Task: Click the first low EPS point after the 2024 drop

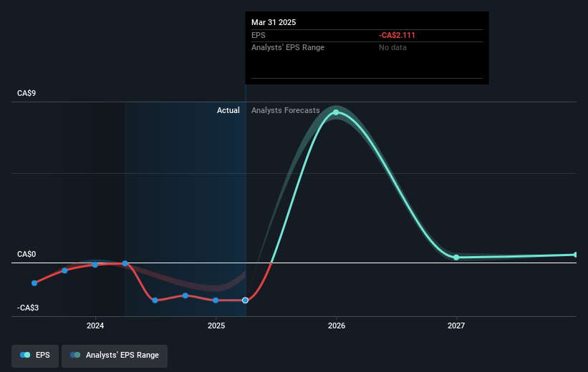Action: [155, 300]
